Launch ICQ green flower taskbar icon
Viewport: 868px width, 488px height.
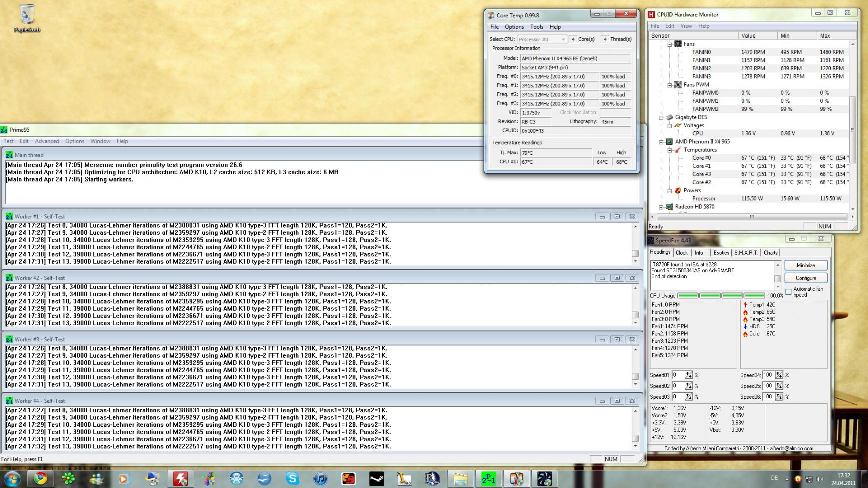pyautogui.click(x=68, y=479)
